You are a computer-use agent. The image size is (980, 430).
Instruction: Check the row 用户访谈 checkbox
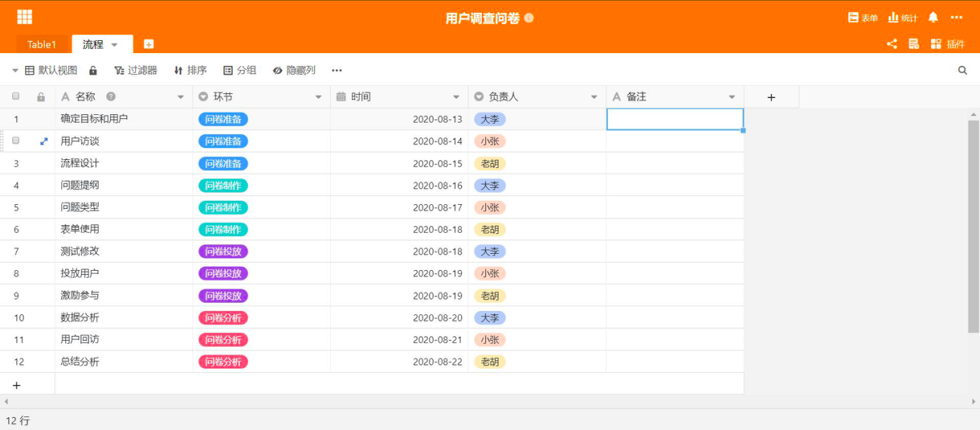click(x=16, y=140)
